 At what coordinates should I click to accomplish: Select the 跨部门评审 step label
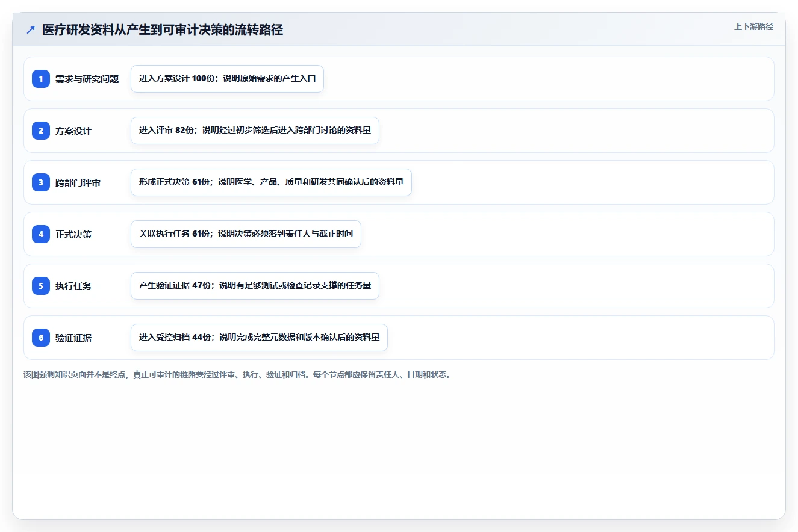click(x=78, y=182)
